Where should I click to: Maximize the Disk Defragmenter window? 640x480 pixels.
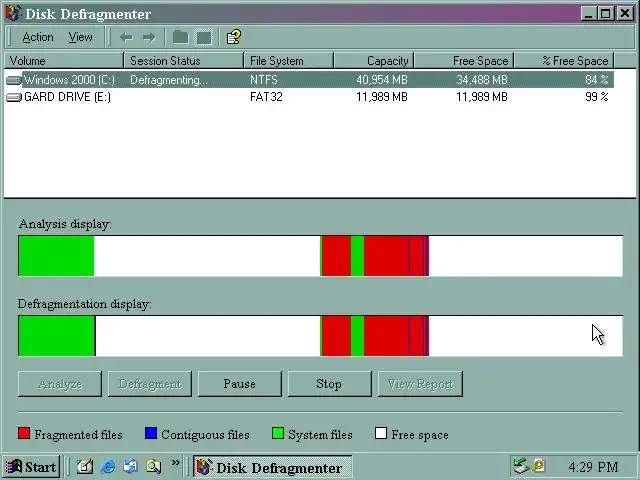pos(605,14)
